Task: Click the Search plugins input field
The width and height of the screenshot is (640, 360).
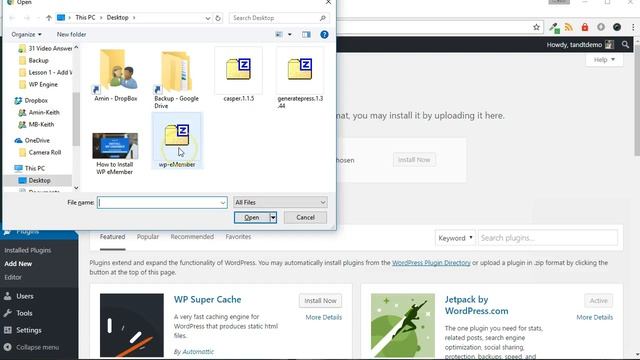Action: pos(548,238)
